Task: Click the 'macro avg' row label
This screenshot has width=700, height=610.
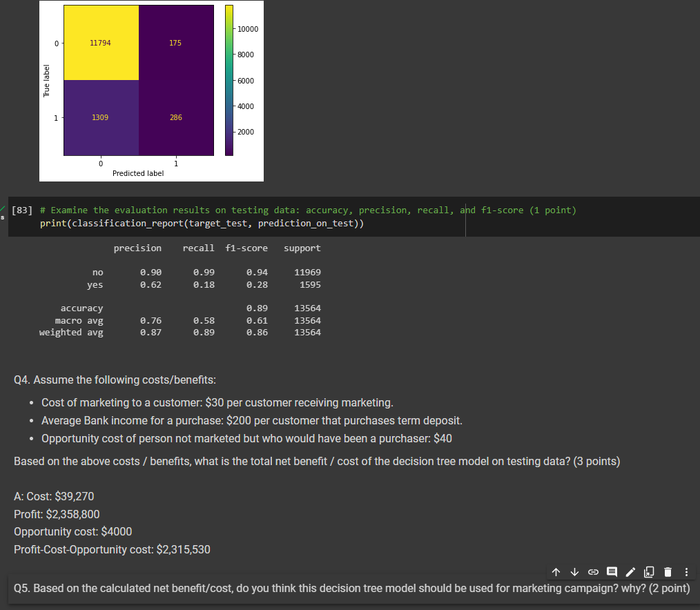Action: pyautogui.click(x=79, y=320)
